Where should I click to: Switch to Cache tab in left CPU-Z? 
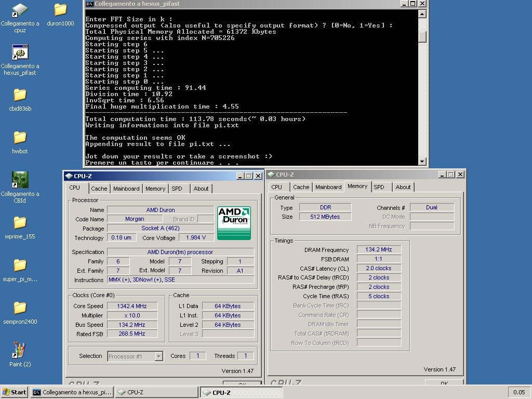99,189
